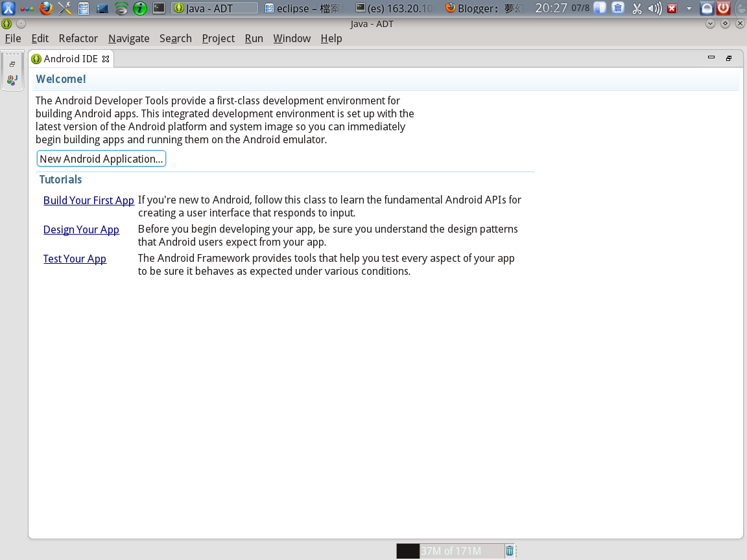
Task: Launch the terminal from panel icon
Action: [159, 8]
